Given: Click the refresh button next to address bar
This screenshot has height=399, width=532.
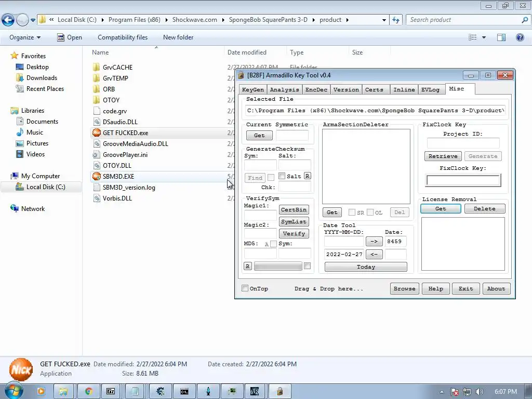Looking at the screenshot, I should point(395,20).
